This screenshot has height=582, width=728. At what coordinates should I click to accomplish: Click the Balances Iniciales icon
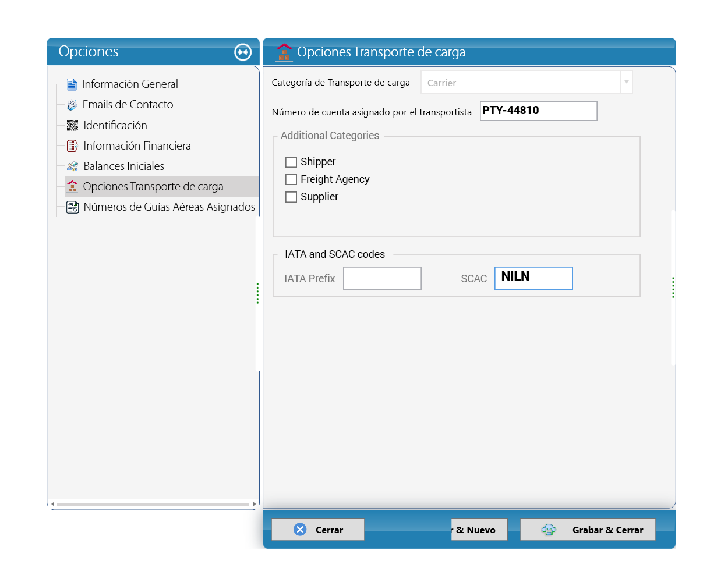72,166
